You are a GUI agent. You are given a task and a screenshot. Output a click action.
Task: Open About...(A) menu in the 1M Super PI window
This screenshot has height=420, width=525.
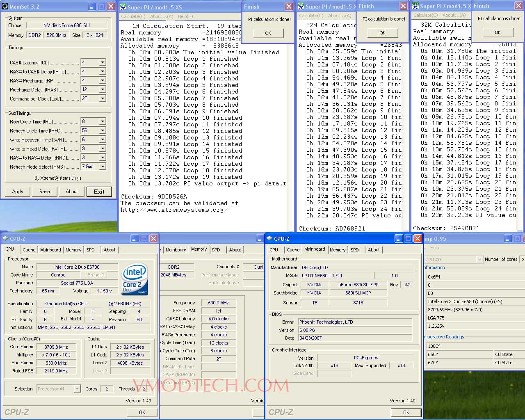[x=162, y=16]
